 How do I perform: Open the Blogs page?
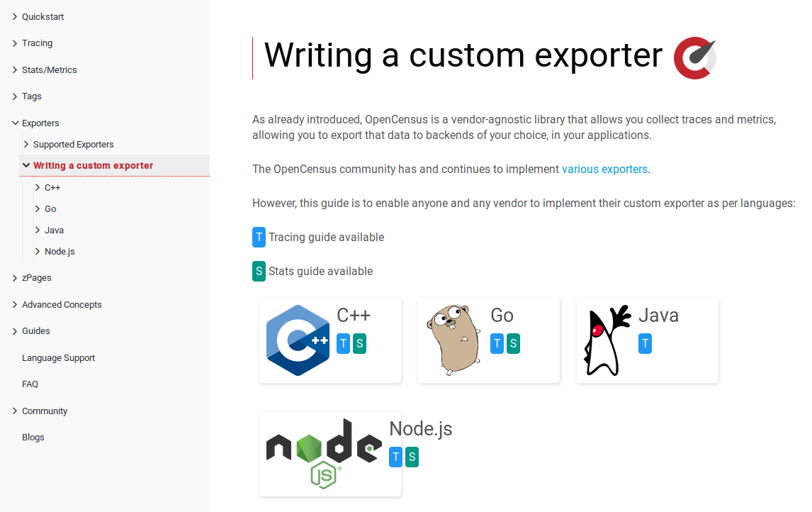tap(33, 438)
